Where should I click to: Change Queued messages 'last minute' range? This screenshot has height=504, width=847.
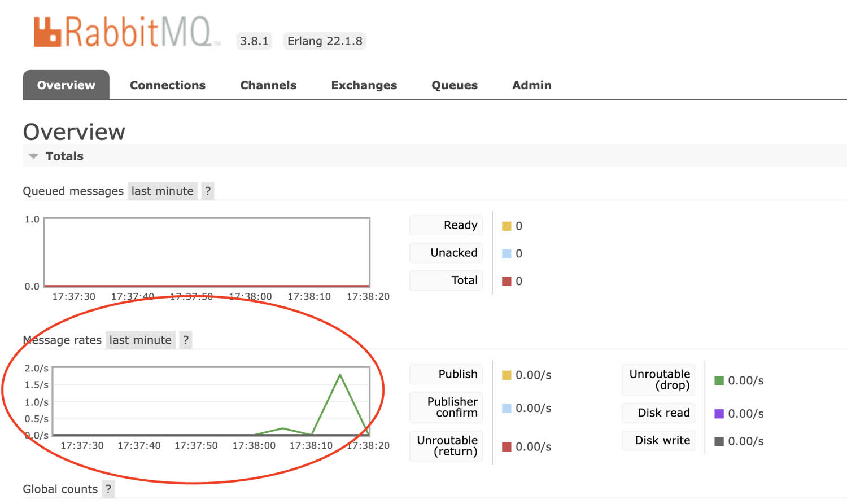click(x=163, y=191)
